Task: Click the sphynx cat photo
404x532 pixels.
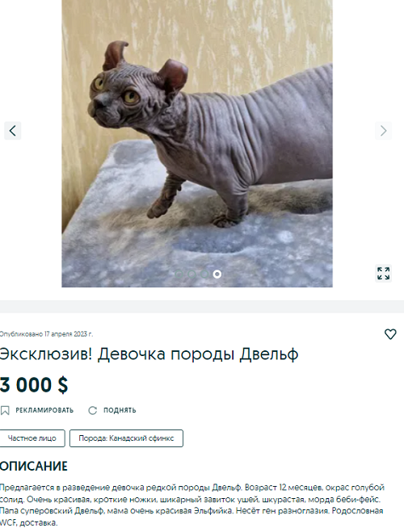Action: click(197, 144)
